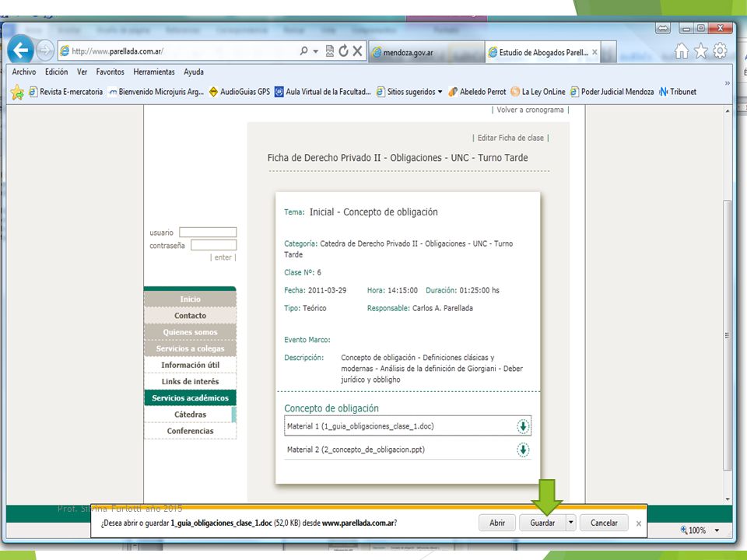747x560 pixels.
Task: Open the Contacto sidebar item
Action: (x=190, y=316)
